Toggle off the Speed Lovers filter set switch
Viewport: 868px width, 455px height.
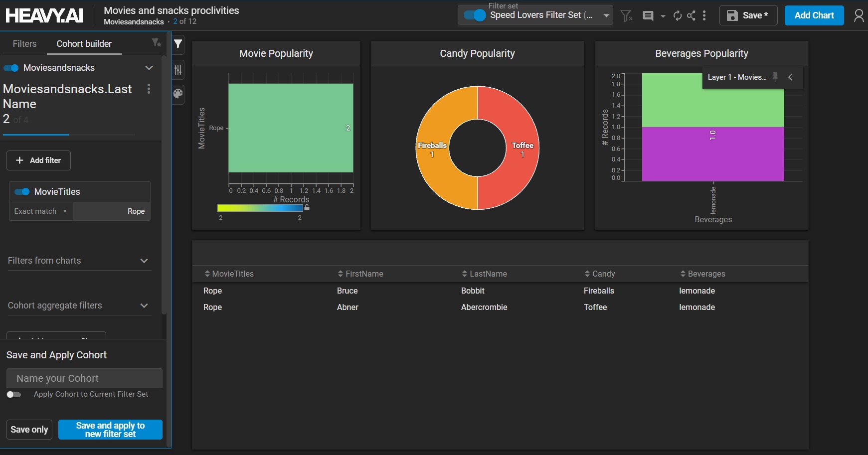point(474,15)
